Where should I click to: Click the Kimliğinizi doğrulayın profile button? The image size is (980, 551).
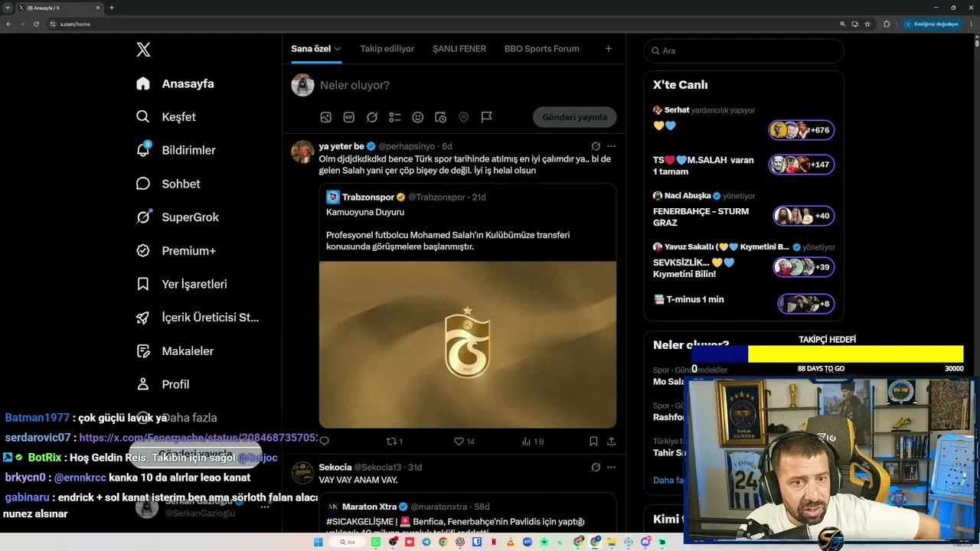click(x=932, y=24)
